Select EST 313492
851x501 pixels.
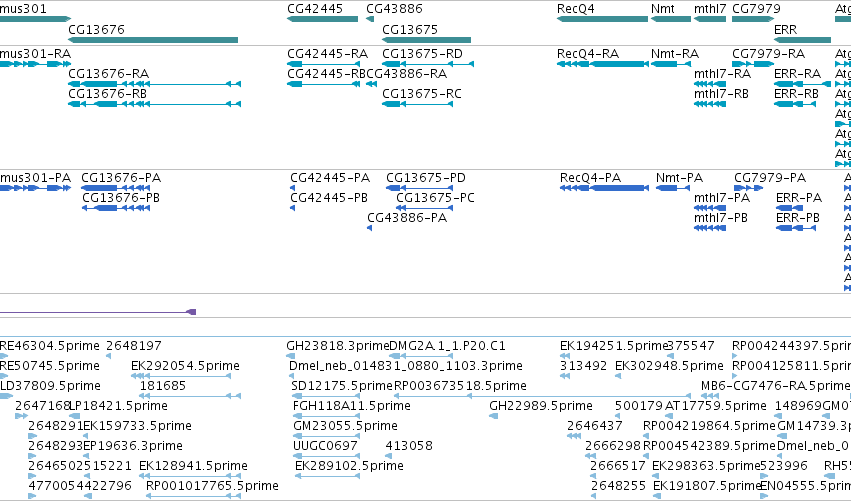(583, 366)
